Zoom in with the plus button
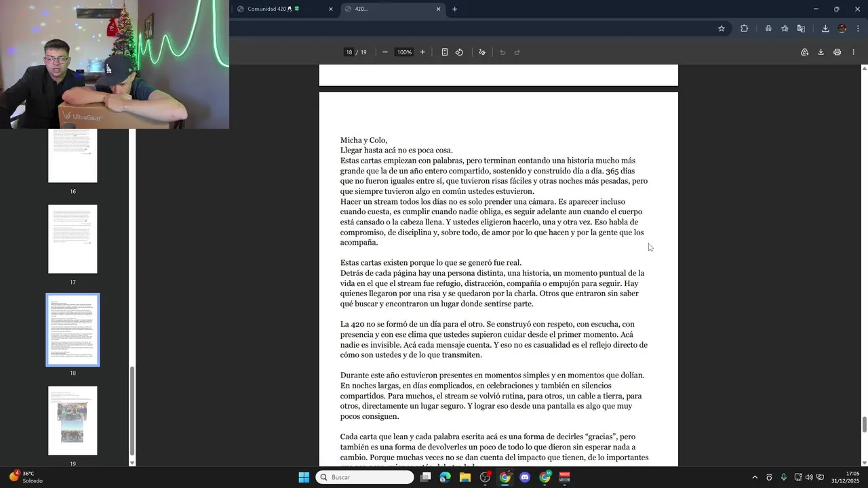The height and width of the screenshot is (488, 868). [422, 52]
